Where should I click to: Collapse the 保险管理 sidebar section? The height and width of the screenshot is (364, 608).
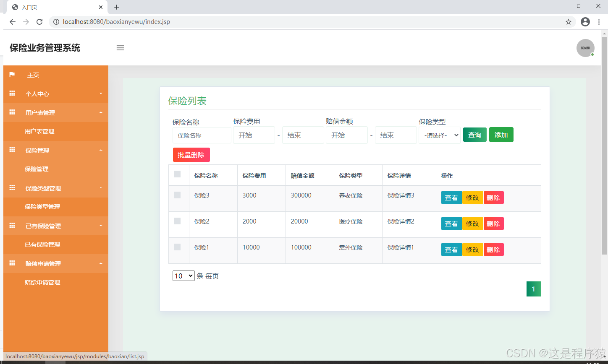55,150
